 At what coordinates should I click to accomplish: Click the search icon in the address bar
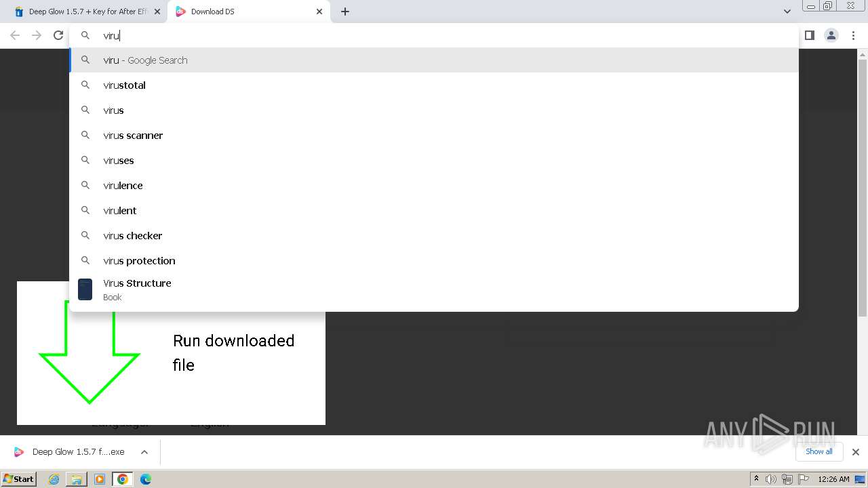coord(85,35)
